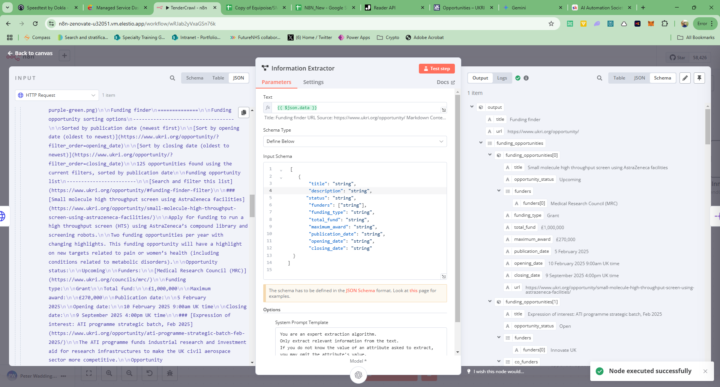
Task: Switch to the Reader API browser tab
Action: click(x=394, y=7)
